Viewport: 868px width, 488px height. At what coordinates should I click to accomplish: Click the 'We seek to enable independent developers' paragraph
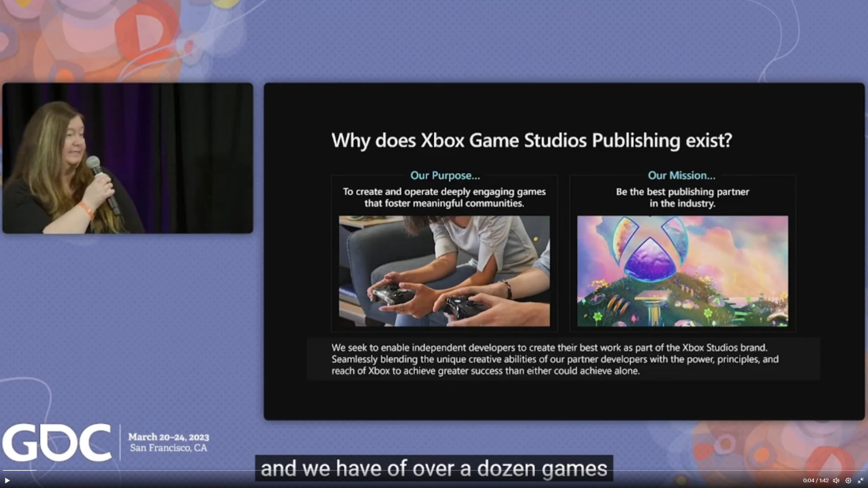coord(555,359)
